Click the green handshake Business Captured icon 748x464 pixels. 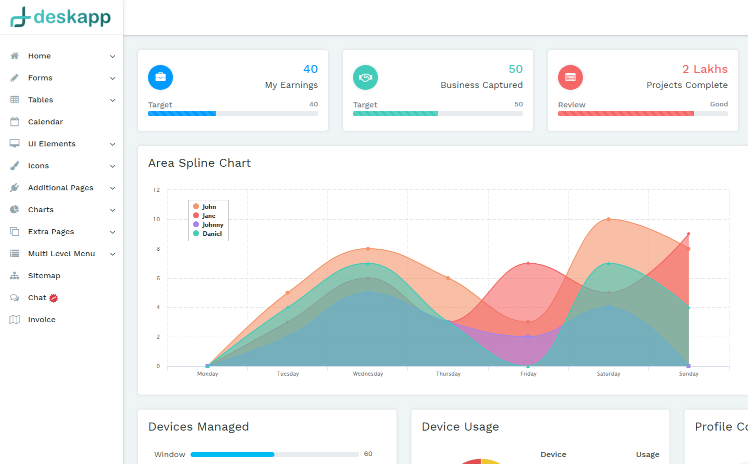[365, 77]
